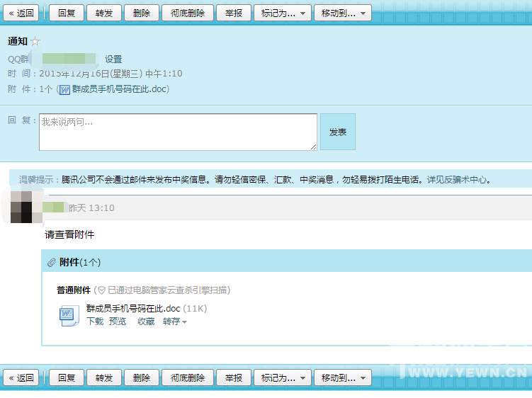Screen dimensions: 532x398
Task: Open top 标记为... dropdown
Action: (283, 13)
